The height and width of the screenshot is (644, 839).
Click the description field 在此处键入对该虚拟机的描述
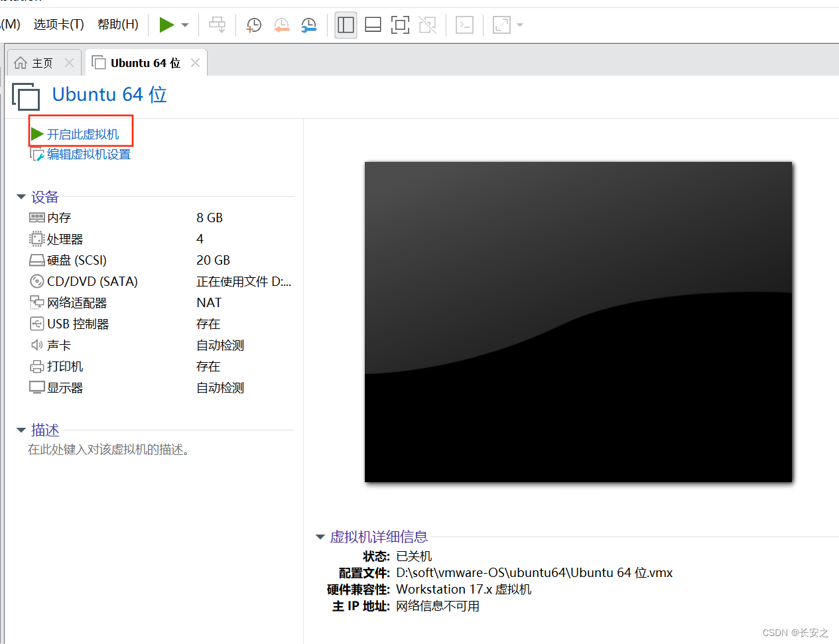tap(110, 450)
